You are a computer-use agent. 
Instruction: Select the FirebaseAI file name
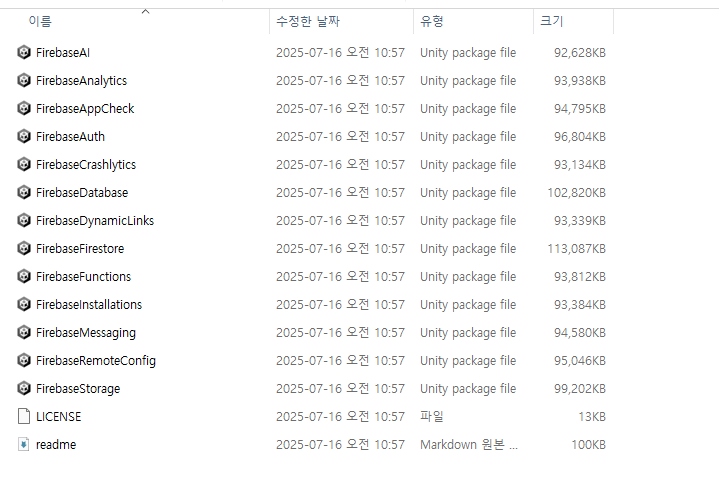point(63,53)
